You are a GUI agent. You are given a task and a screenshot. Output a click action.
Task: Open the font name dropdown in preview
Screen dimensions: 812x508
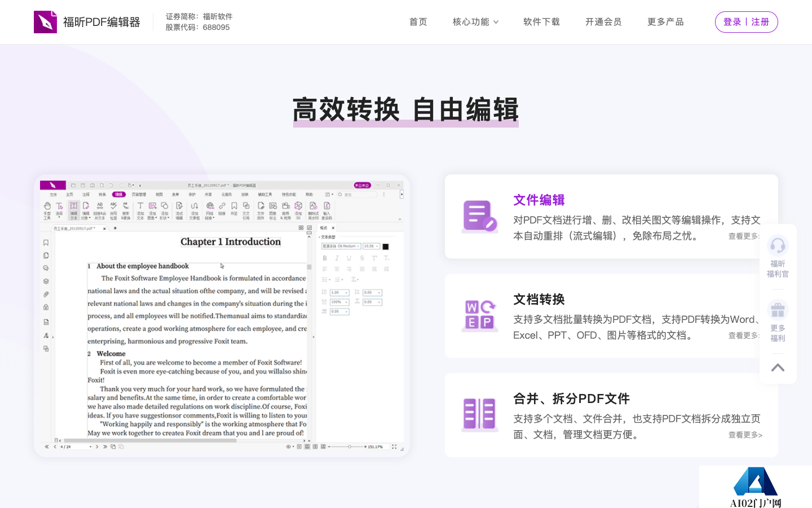click(341, 246)
